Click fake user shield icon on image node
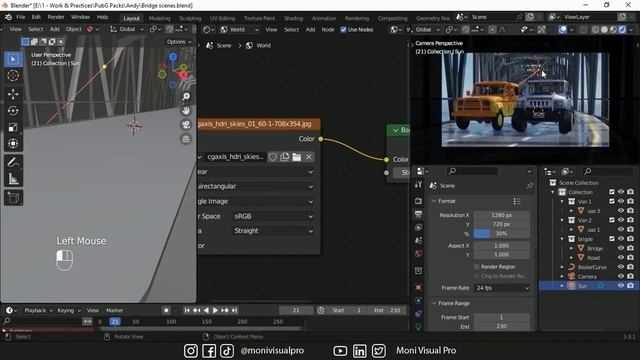640x360 pixels. click(x=273, y=157)
